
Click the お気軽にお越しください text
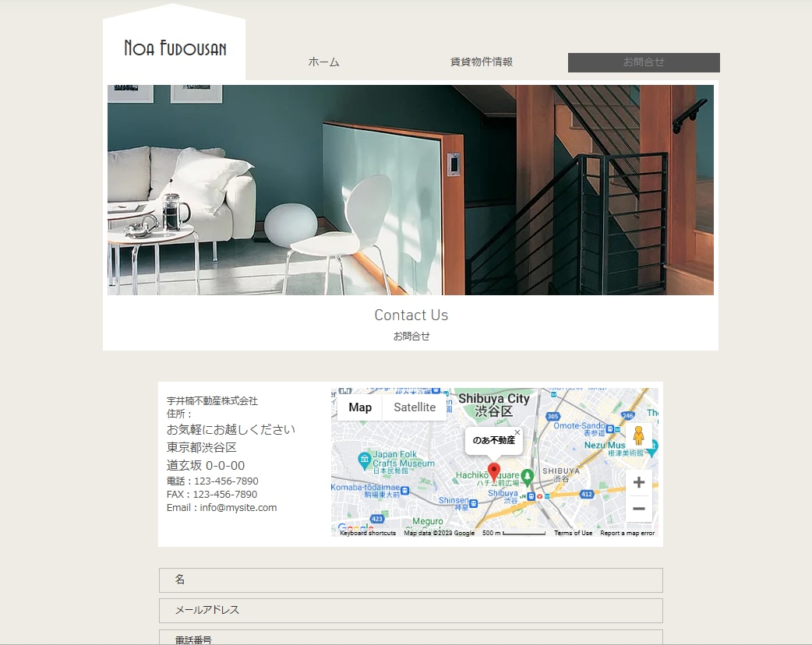[231, 430]
